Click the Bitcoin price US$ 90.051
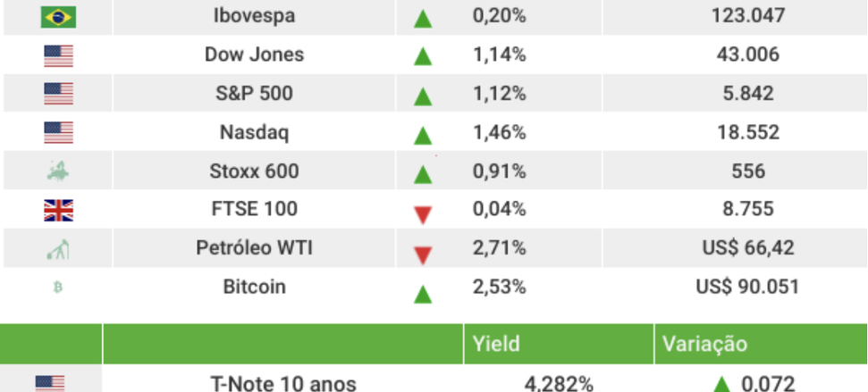This screenshot has height=392, width=868. click(747, 288)
